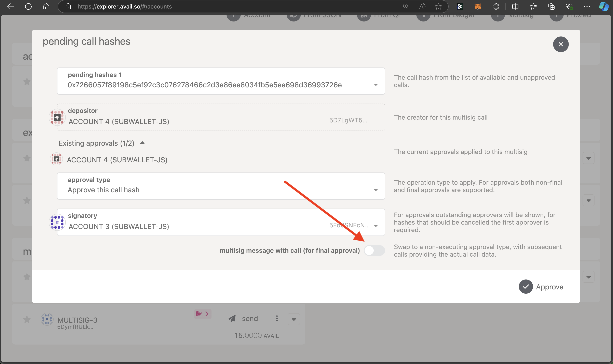613x364 pixels.
Task: Open the approval type dropdown
Action: (376, 190)
